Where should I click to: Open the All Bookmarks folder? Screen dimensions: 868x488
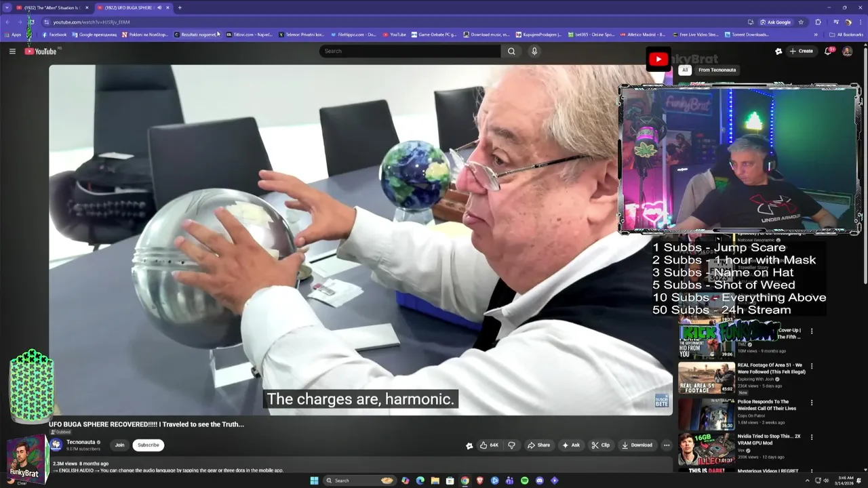(x=846, y=35)
